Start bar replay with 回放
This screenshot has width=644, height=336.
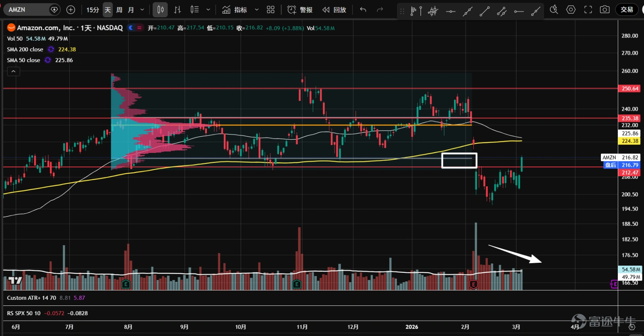pyautogui.click(x=334, y=10)
